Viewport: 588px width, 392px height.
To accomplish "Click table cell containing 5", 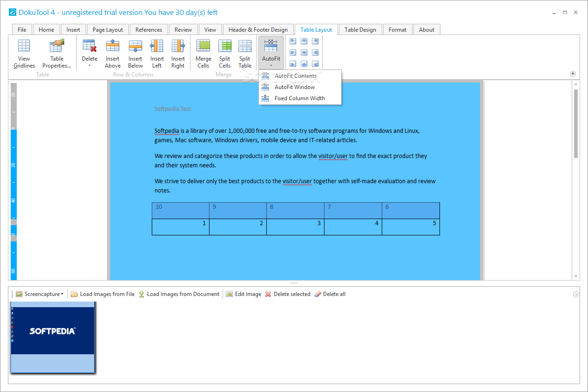I will (x=411, y=227).
